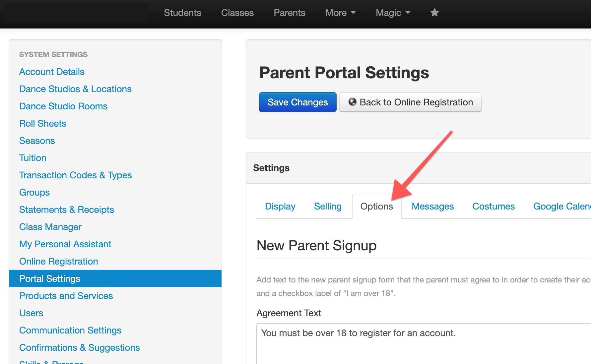
Task: Open Account Details in system settings
Action: click(x=52, y=72)
